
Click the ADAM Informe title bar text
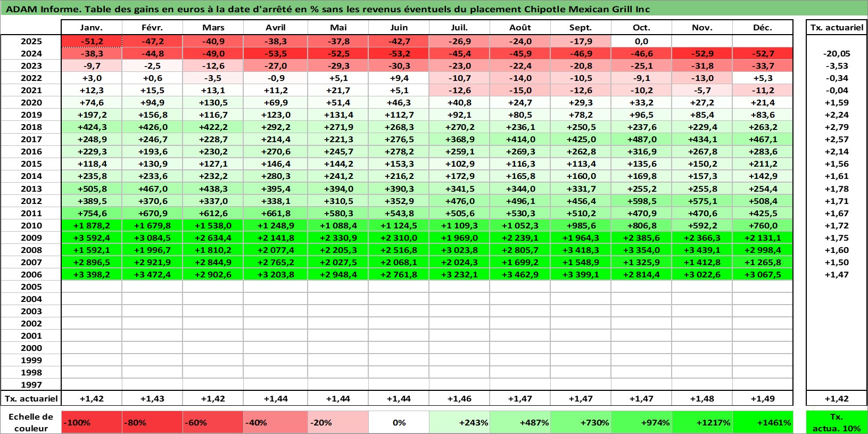(x=327, y=9)
